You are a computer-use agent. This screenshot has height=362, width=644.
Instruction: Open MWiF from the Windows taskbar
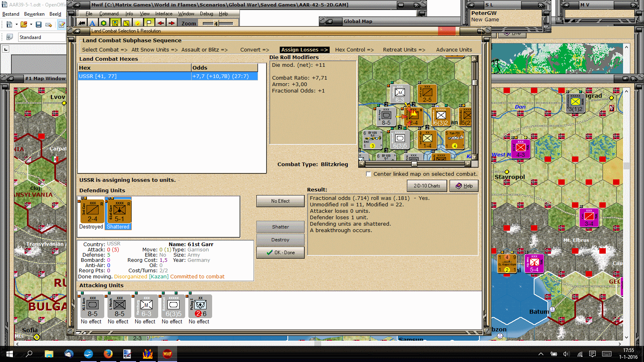pos(167,354)
